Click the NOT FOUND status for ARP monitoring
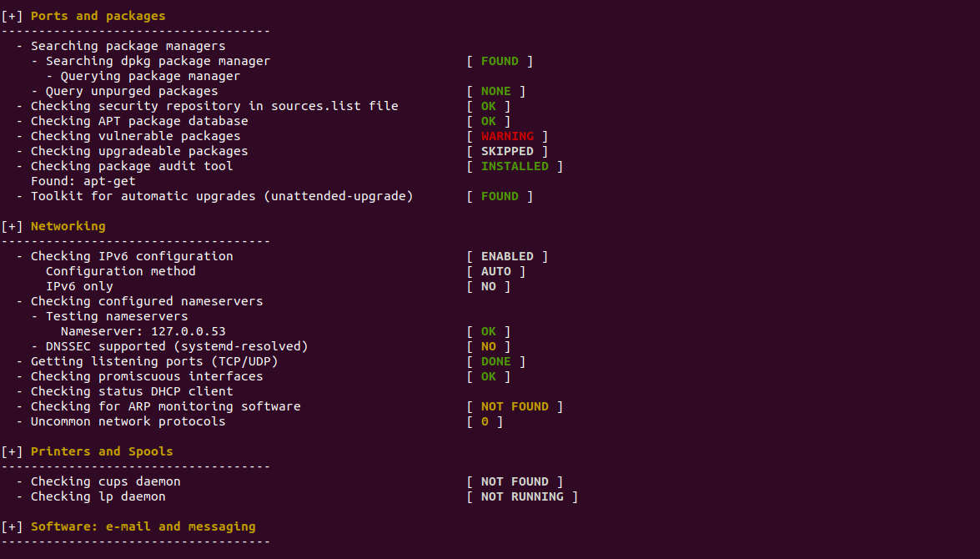The image size is (980, 559). 515,406
